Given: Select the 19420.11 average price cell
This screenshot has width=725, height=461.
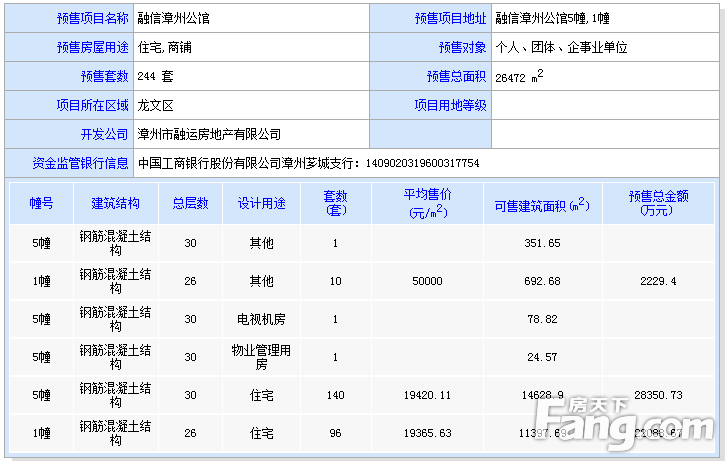Looking at the screenshot, I should coord(427,396).
